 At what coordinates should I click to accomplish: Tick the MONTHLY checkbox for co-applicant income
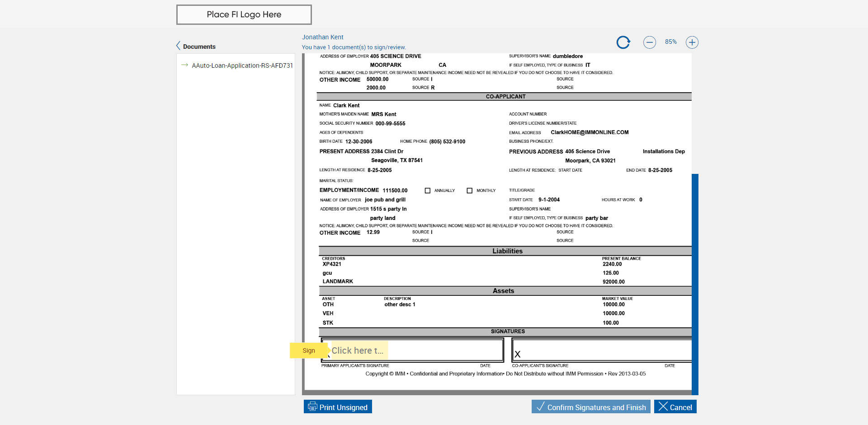pos(470,191)
